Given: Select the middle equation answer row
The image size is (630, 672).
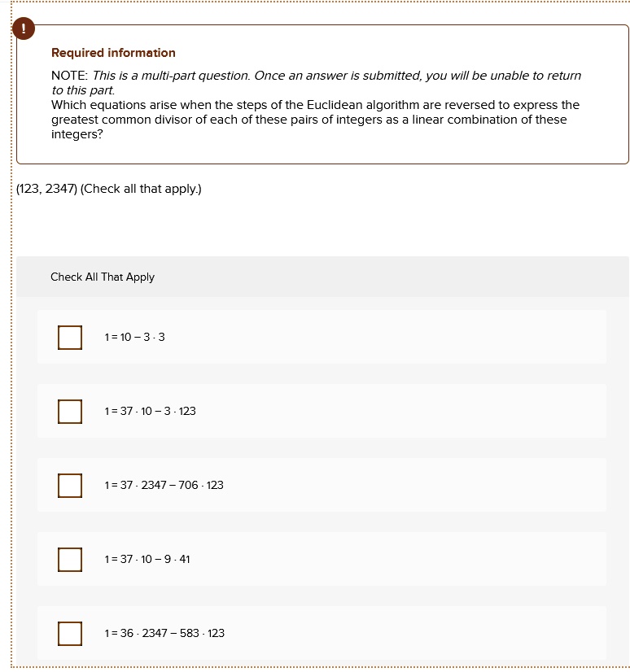Looking at the screenshot, I should point(322,485).
